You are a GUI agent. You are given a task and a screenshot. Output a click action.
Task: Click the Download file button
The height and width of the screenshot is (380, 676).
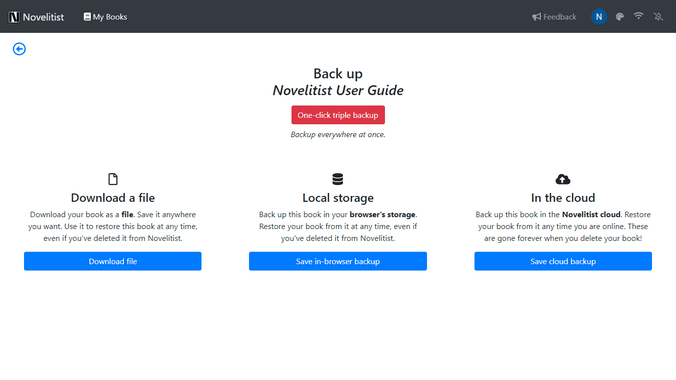click(113, 261)
